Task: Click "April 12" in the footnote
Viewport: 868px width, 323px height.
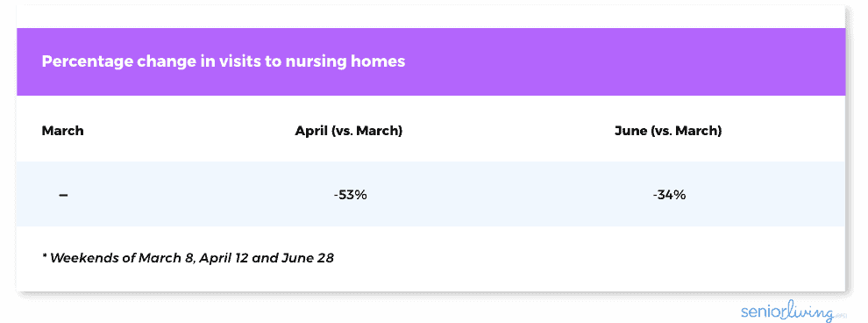Action: (223, 258)
